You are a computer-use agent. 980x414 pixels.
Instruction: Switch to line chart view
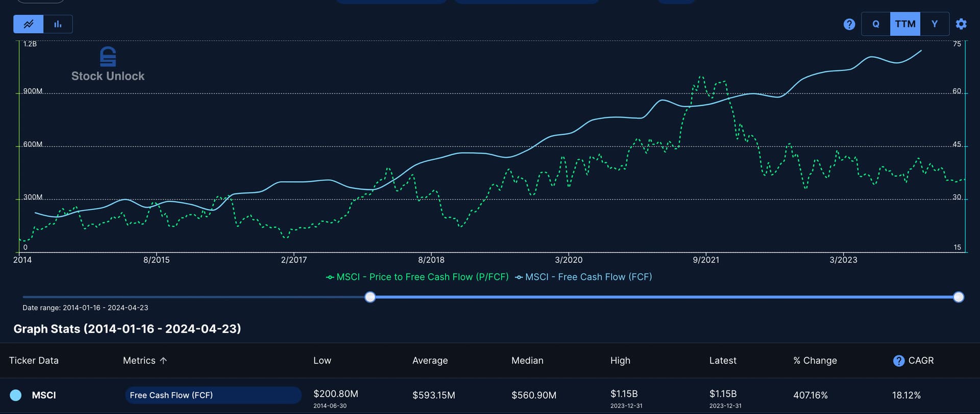28,24
